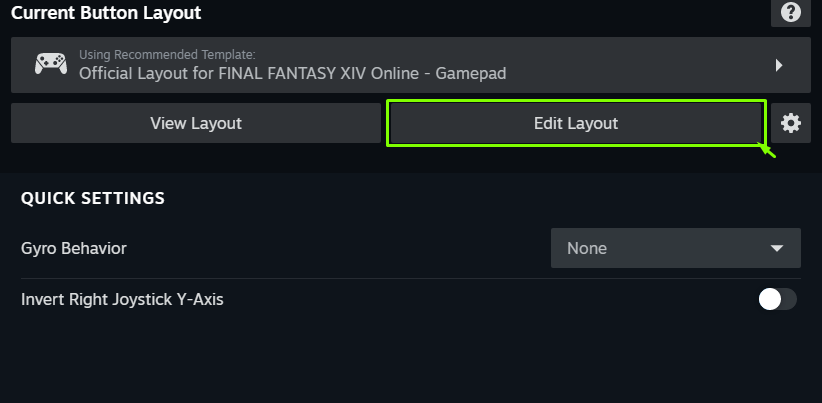This screenshot has height=403, width=822.
Task: Open help with the question mark icon
Action: click(x=791, y=12)
